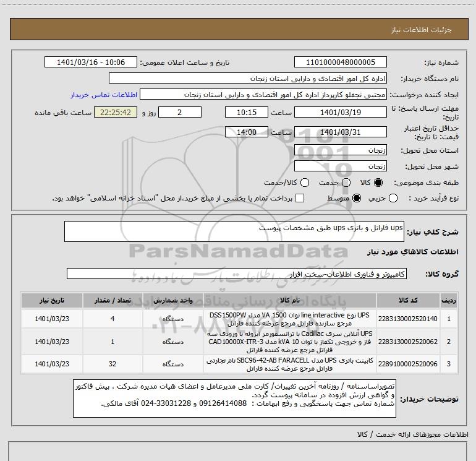Viewport: 476px width, 461px height.
Task: Click row number 2 in the table
Action: pos(449,342)
